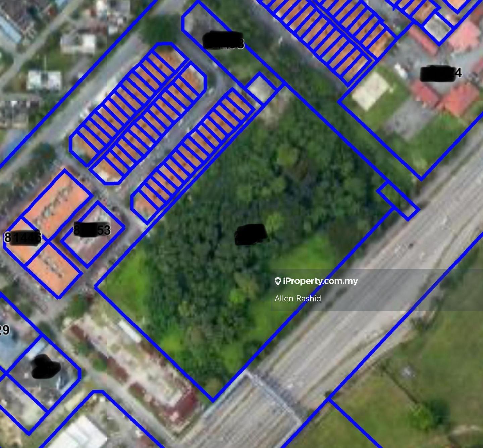Image resolution: width=483 pixels, height=448 pixels.
Task: Click the redacted parcel label near top center
Action: 223,40
